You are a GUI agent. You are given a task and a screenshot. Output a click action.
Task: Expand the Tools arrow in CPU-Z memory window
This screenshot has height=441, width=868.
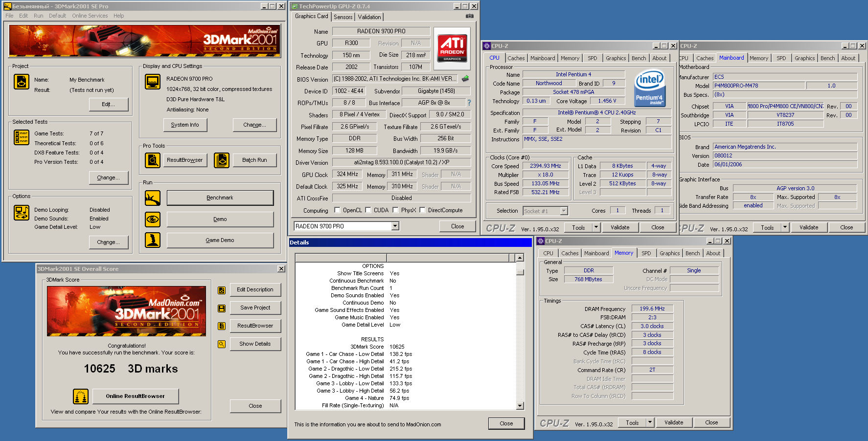(650, 422)
